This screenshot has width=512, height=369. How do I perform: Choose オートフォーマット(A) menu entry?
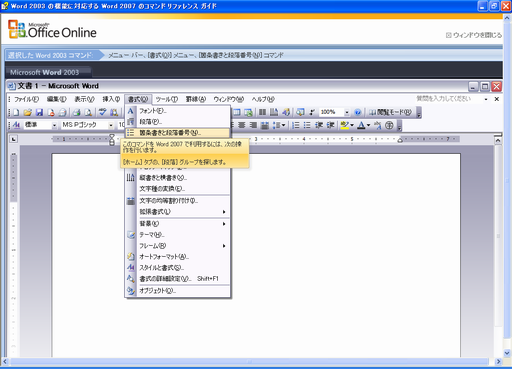pyautogui.click(x=178, y=257)
